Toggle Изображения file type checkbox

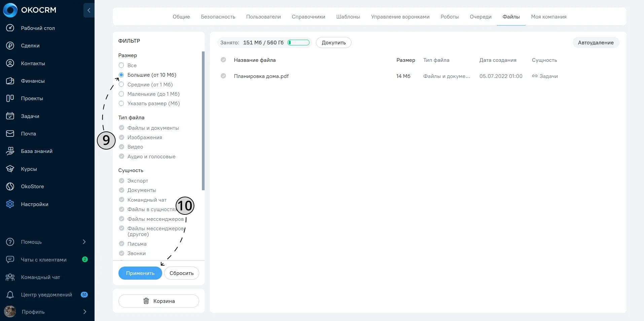(121, 137)
